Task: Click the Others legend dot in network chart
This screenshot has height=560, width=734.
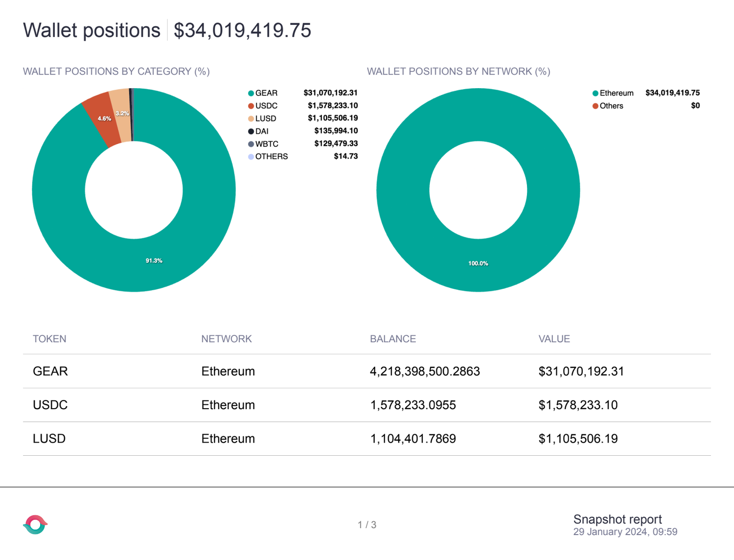Action: click(595, 106)
